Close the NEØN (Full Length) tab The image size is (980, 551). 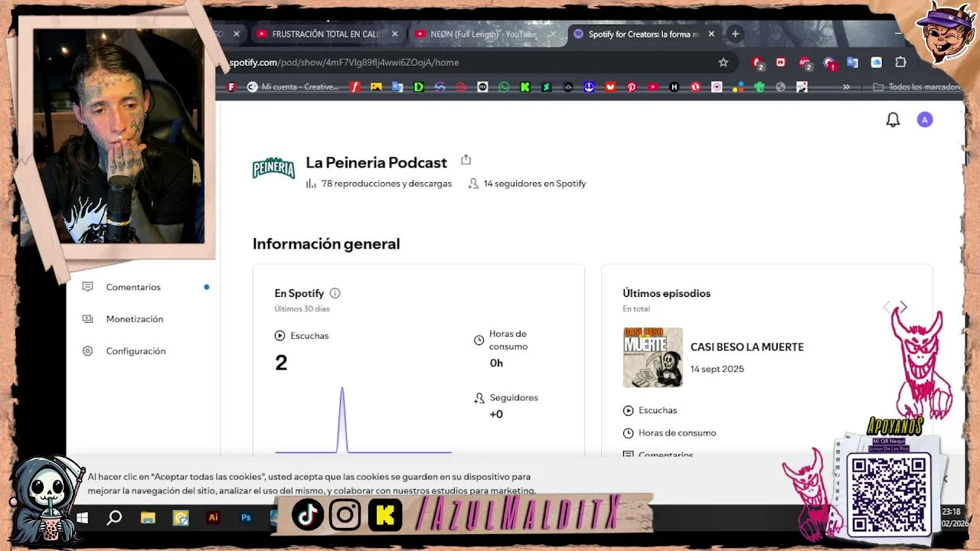click(x=553, y=34)
